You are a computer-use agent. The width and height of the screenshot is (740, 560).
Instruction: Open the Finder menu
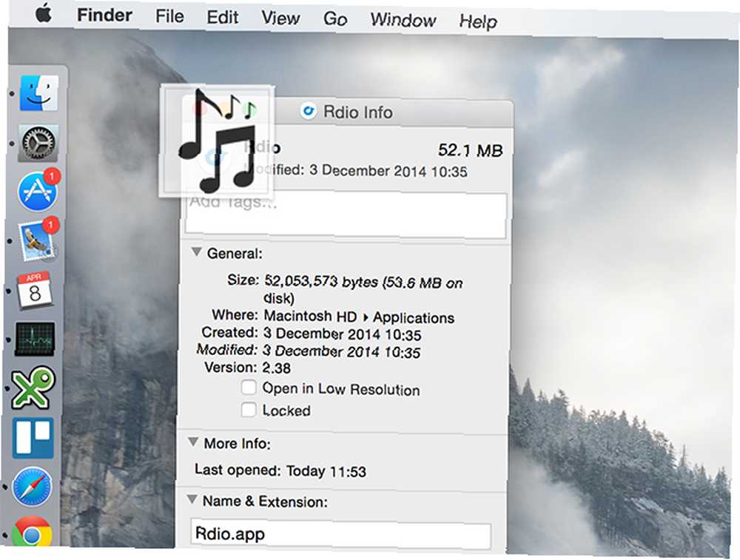tap(104, 15)
